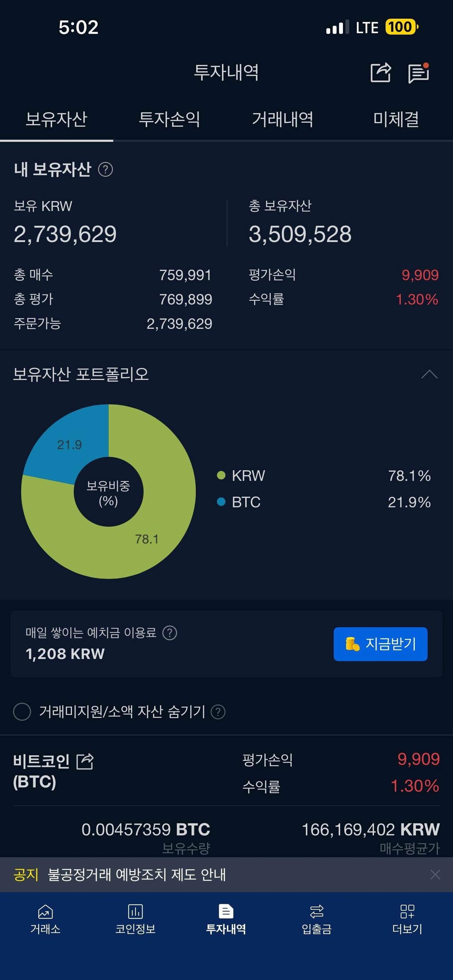Viewport: 453px width, 980px height.
Task: Open the memo icon with red notification dot
Action: point(419,73)
